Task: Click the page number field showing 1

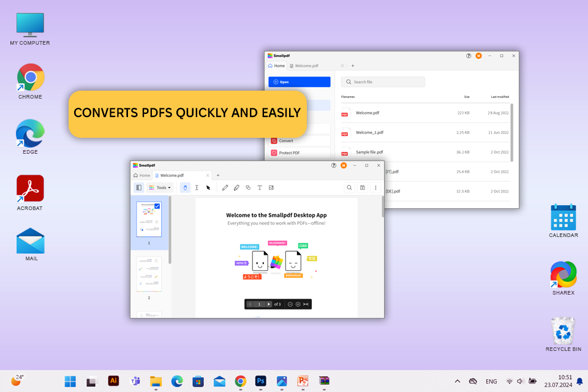Action: tap(259, 304)
